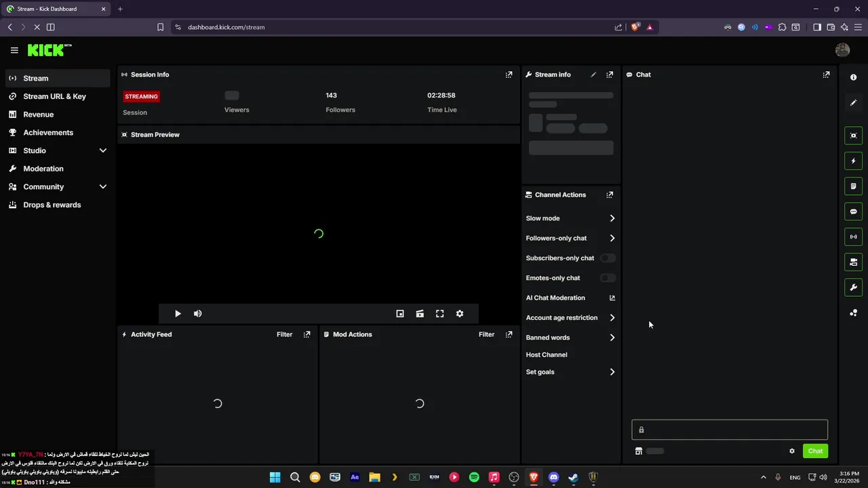
Task: Mute the stream preview volume
Action: (197, 313)
